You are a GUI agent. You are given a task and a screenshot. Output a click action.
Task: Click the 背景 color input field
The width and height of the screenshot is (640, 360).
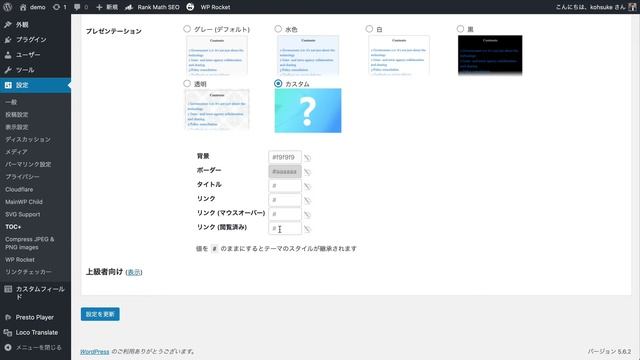point(285,157)
